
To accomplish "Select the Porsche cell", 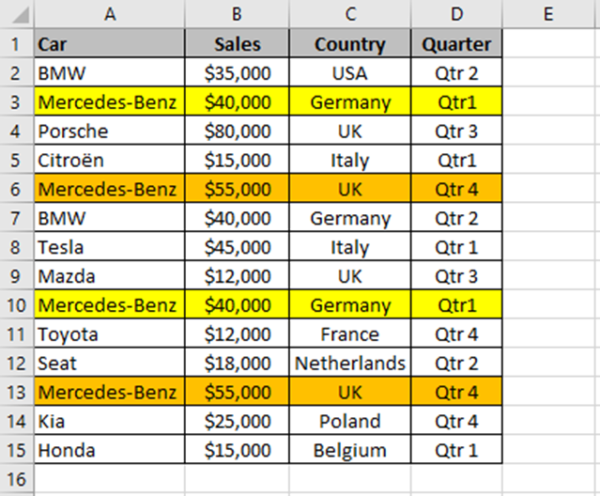I will coord(109,131).
